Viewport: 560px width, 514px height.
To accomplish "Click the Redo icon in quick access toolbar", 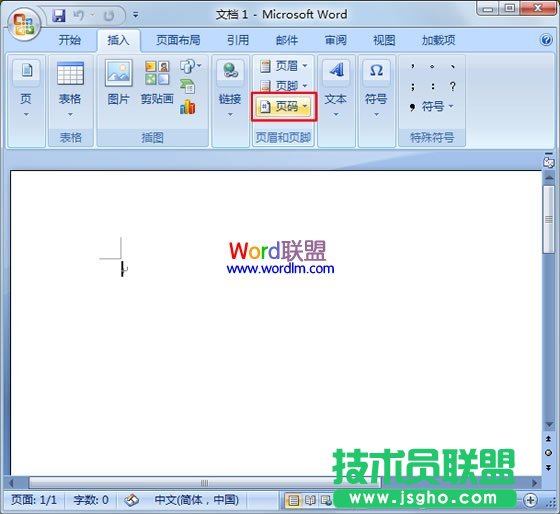I will click(109, 15).
